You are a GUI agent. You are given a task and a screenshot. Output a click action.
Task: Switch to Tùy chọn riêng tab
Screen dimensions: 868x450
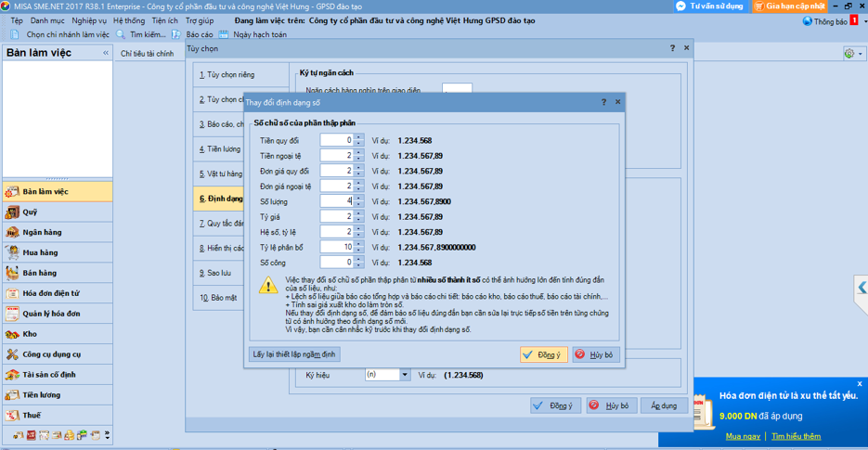point(240,75)
